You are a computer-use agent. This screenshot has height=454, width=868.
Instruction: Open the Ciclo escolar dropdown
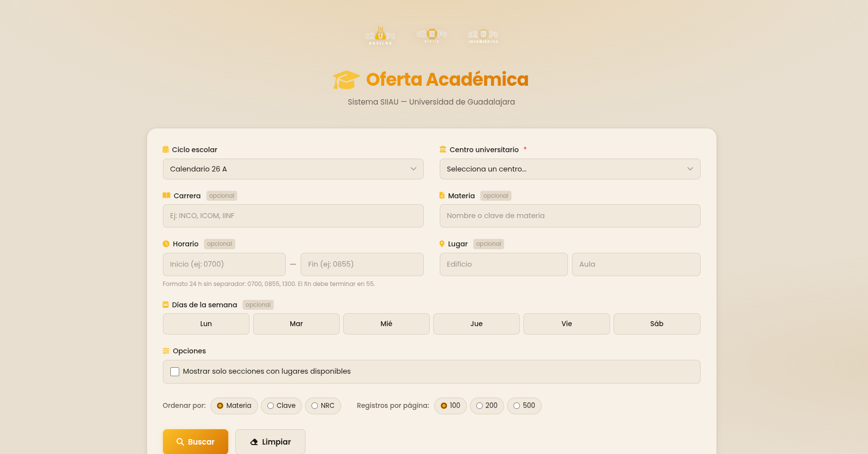(293, 169)
